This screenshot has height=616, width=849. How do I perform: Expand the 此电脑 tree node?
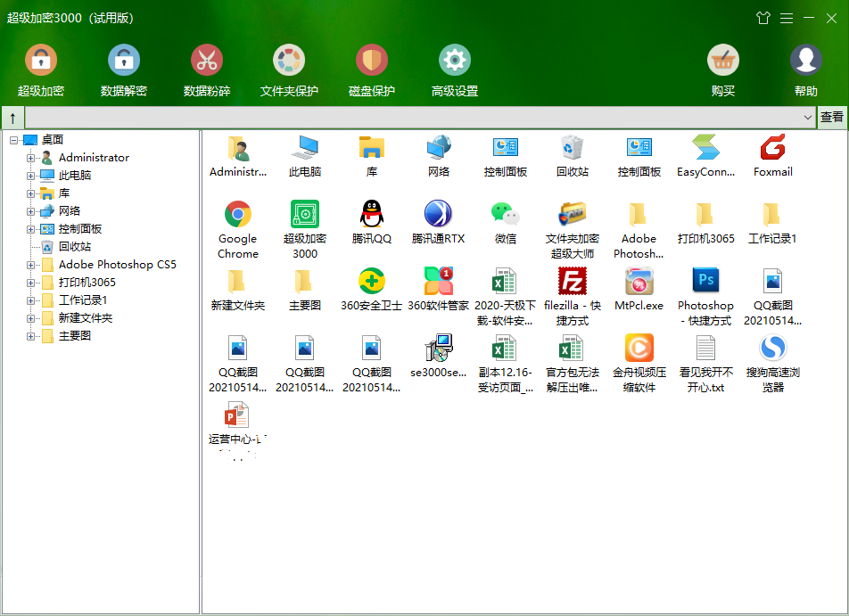(x=30, y=175)
